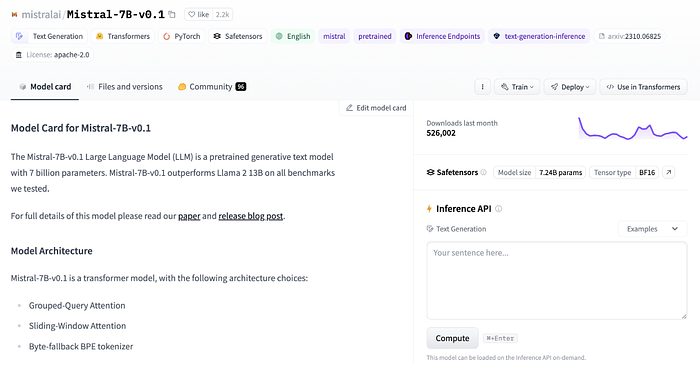This screenshot has width=700, height=373.
Task: Open the arxiv:2310.06825 tag
Action: pyautogui.click(x=629, y=36)
